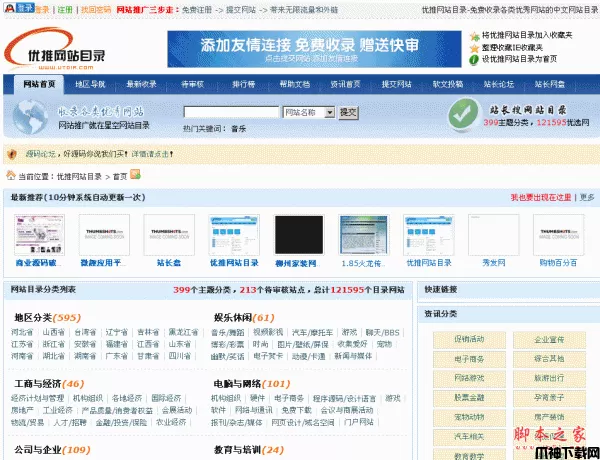This screenshot has width=600, height=460.
Task: Open the 提交网站 navigation tab
Action: (396, 85)
